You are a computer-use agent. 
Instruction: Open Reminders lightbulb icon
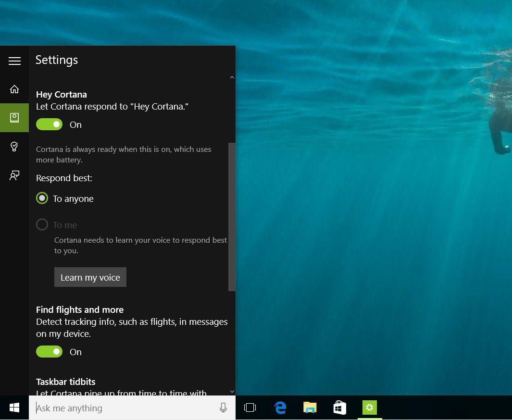(14, 147)
